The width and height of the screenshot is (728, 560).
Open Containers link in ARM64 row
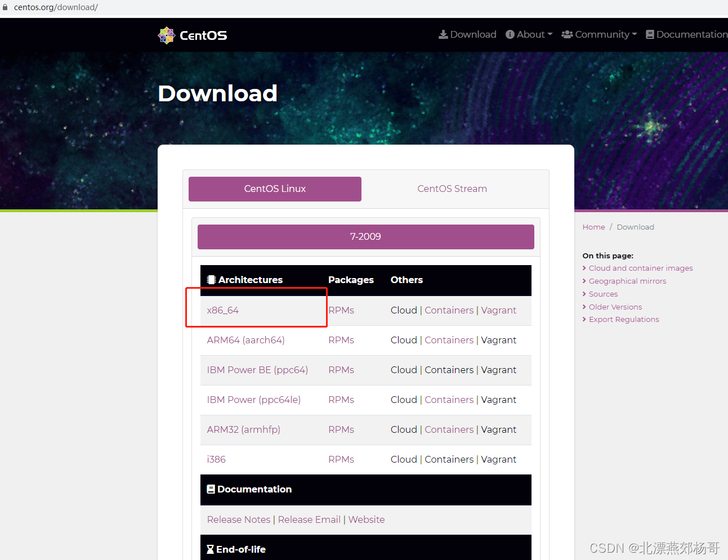pos(449,340)
